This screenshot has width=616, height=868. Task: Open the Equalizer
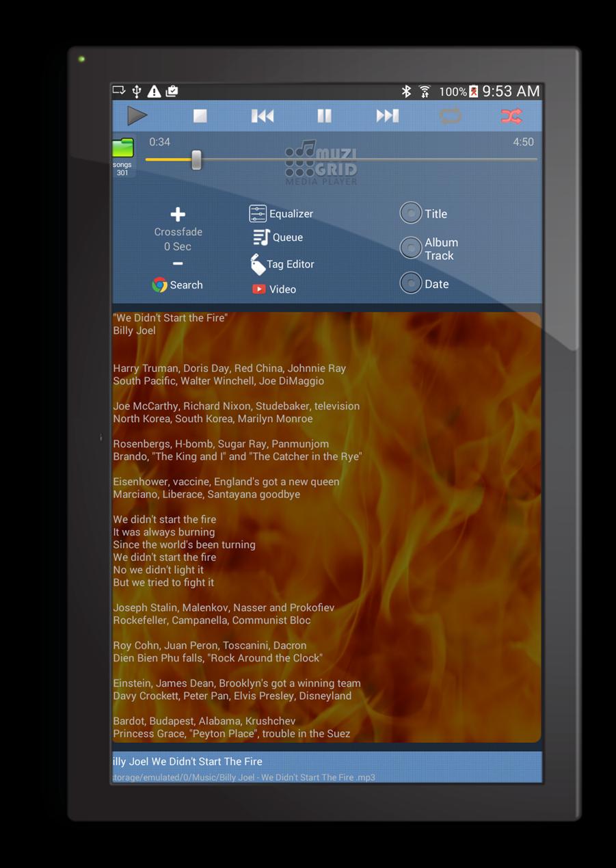(x=281, y=214)
